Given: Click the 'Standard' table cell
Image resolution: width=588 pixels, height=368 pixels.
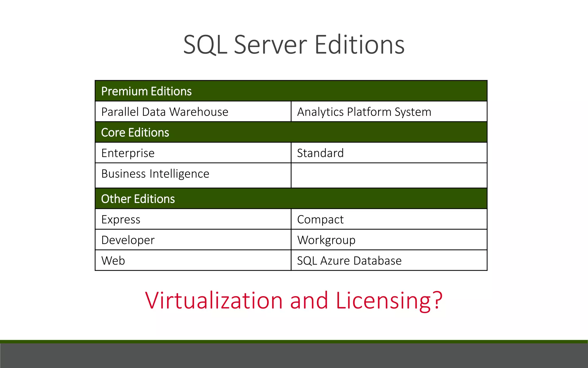Looking at the screenshot, I should pyautogui.click(x=389, y=153).
